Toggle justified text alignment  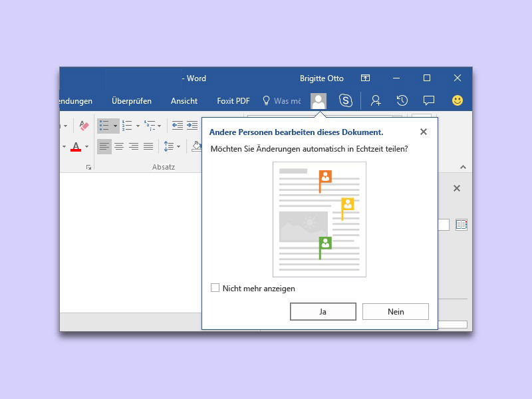[148, 146]
